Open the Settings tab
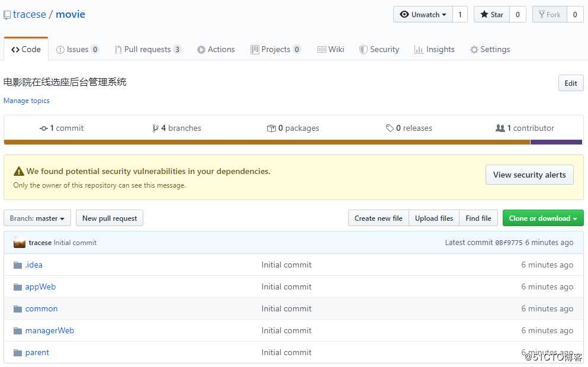 pyautogui.click(x=490, y=49)
